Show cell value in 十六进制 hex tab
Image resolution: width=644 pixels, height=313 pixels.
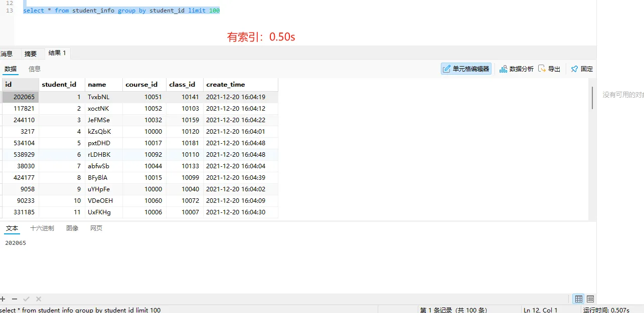tap(42, 228)
